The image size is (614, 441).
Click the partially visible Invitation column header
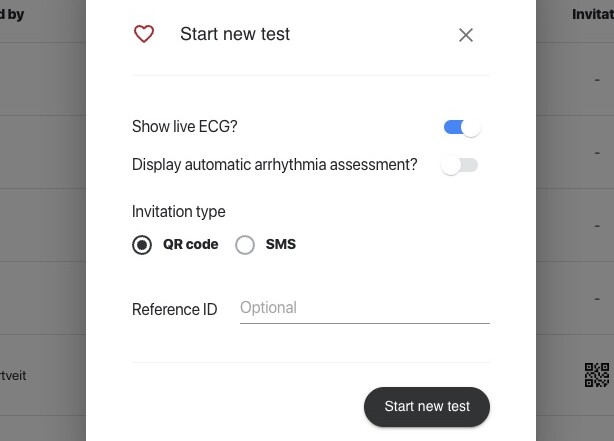tap(592, 15)
